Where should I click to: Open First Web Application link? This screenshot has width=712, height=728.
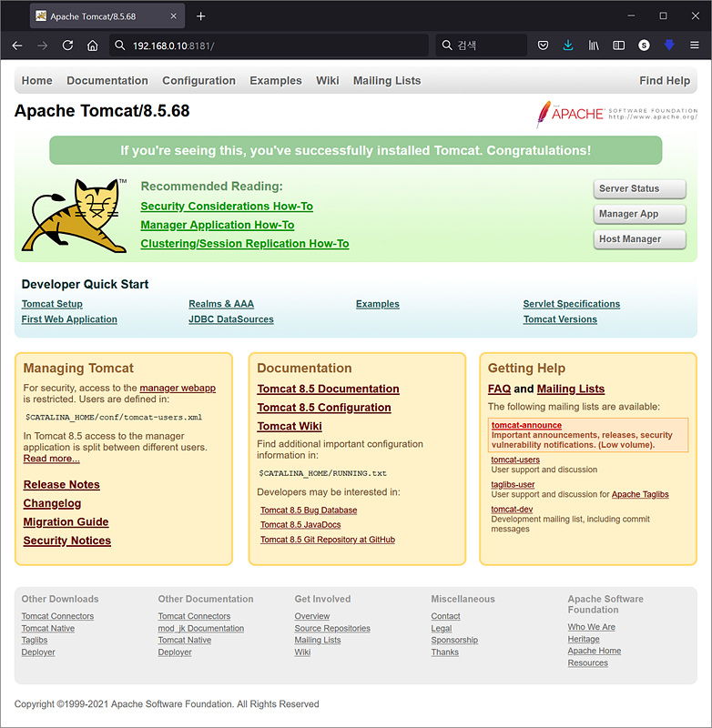pyautogui.click(x=69, y=319)
